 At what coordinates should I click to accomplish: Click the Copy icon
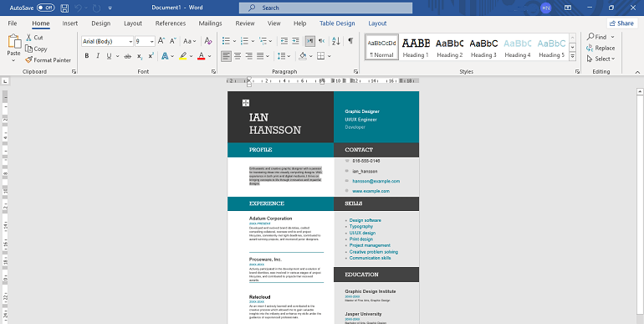[28, 49]
